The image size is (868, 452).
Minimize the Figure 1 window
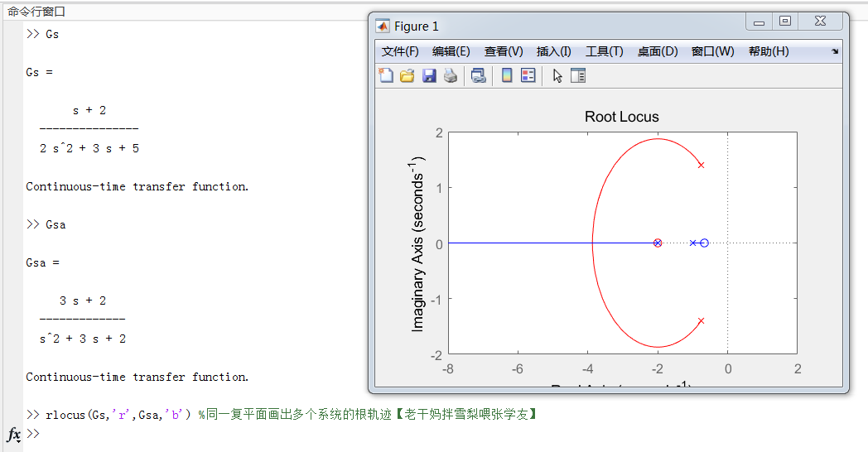[x=759, y=22]
